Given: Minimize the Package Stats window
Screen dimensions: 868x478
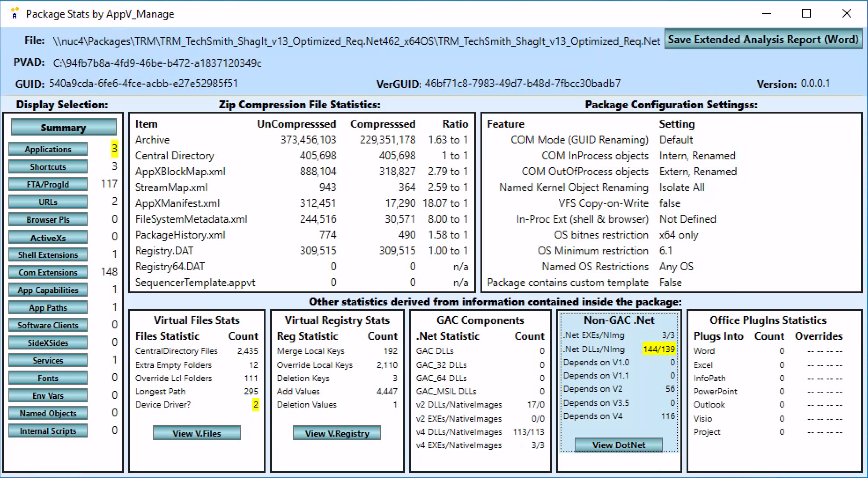Looking at the screenshot, I should tap(767, 13).
